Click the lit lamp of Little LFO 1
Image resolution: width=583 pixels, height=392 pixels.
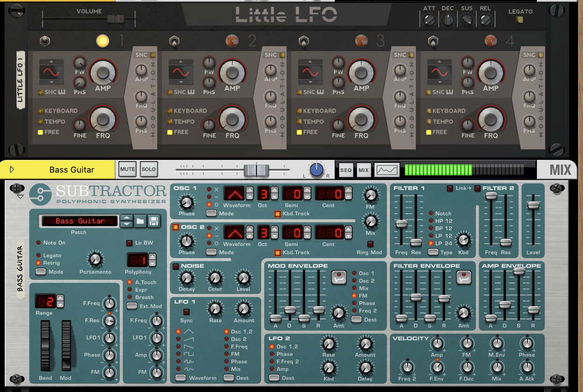click(x=102, y=41)
